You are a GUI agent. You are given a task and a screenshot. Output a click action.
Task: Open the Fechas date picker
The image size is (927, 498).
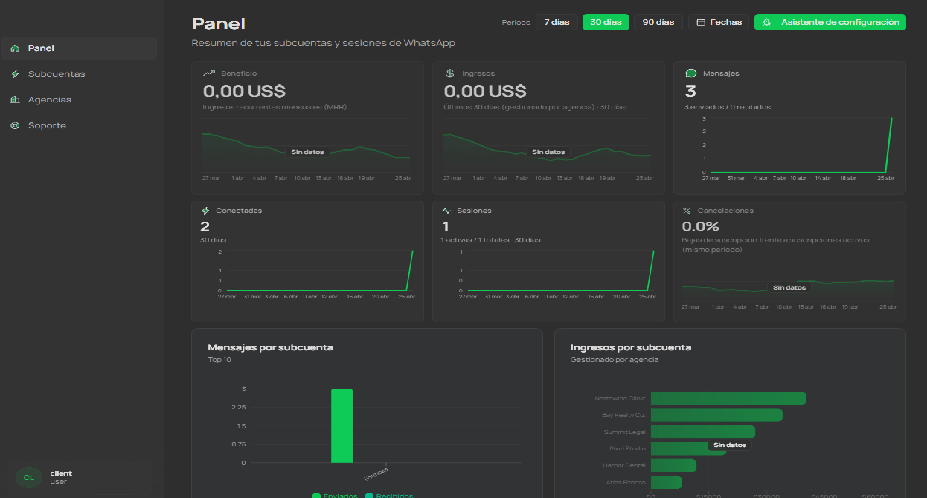[x=719, y=22]
